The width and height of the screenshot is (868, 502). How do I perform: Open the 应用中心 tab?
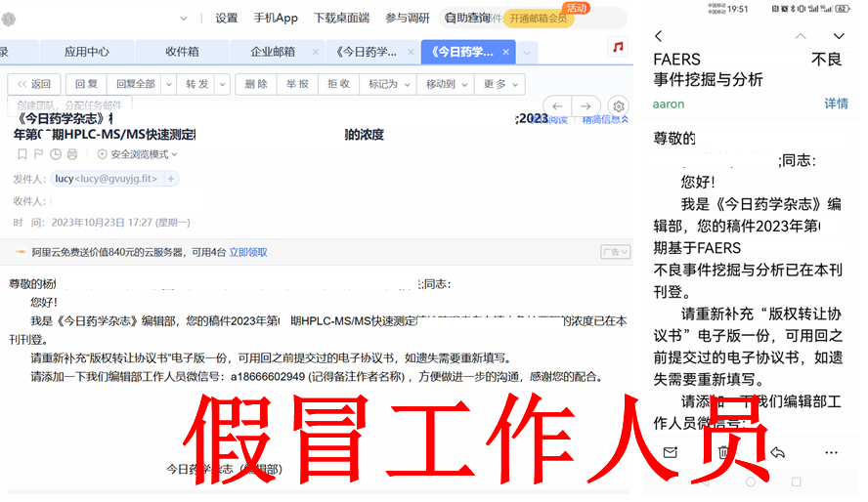pos(86,51)
